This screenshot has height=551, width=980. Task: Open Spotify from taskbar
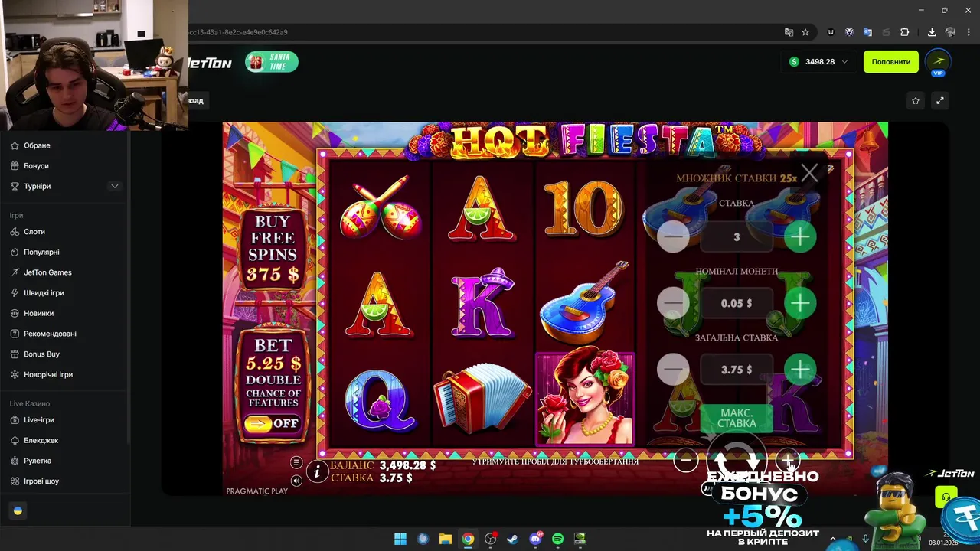click(x=557, y=539)
